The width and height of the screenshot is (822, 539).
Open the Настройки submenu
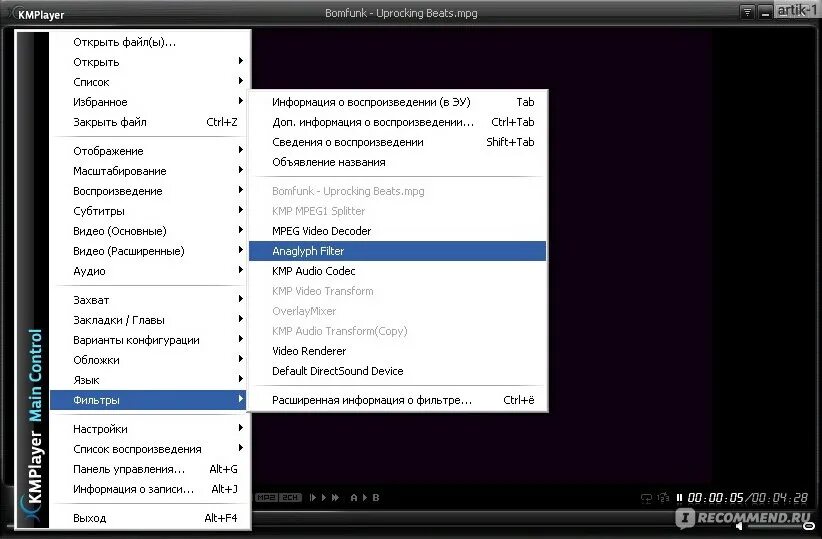[x=150, y=429]
